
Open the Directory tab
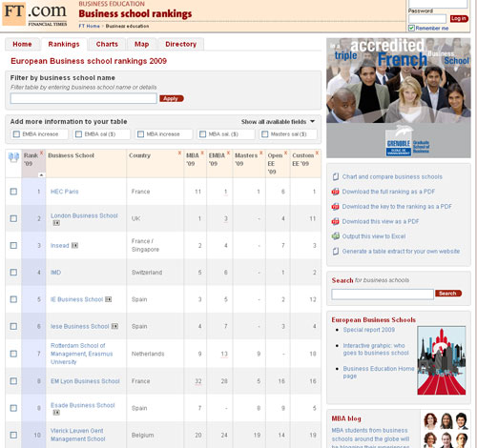pyautogui.click(x=181, y=44)
